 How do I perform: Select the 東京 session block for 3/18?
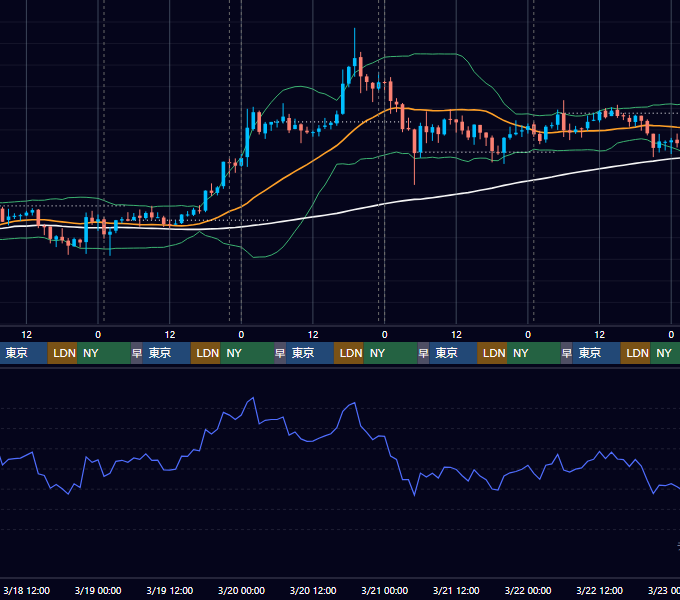23,353
